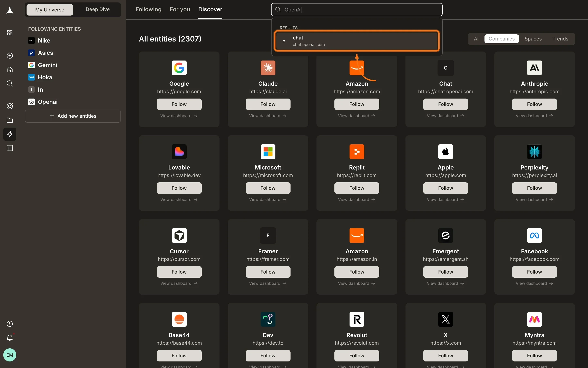Click the Perplexity logo on its card
This screenshot has width=588, height=368.
[534, 152]
